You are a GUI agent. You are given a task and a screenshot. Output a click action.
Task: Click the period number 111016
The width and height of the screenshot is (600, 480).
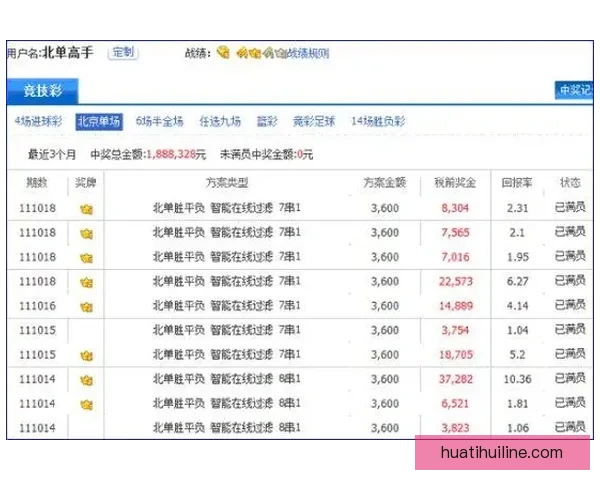[38, 306]
